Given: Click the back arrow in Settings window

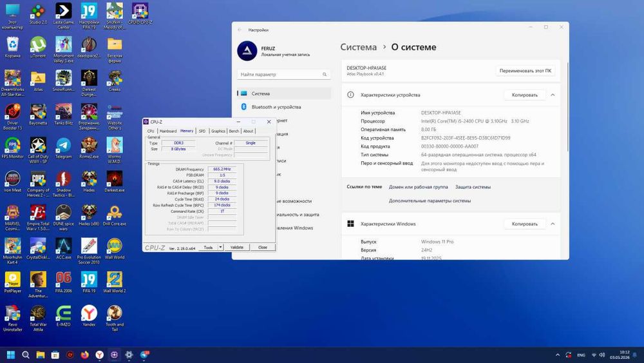Looking at the screenshot, I should point(240,30).
